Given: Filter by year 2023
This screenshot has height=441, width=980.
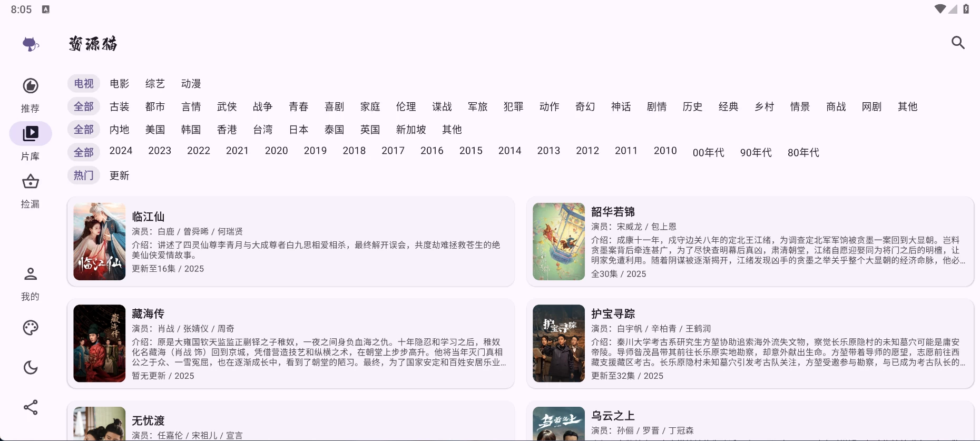Looking at the screenshot, I should tap(160, 151).
